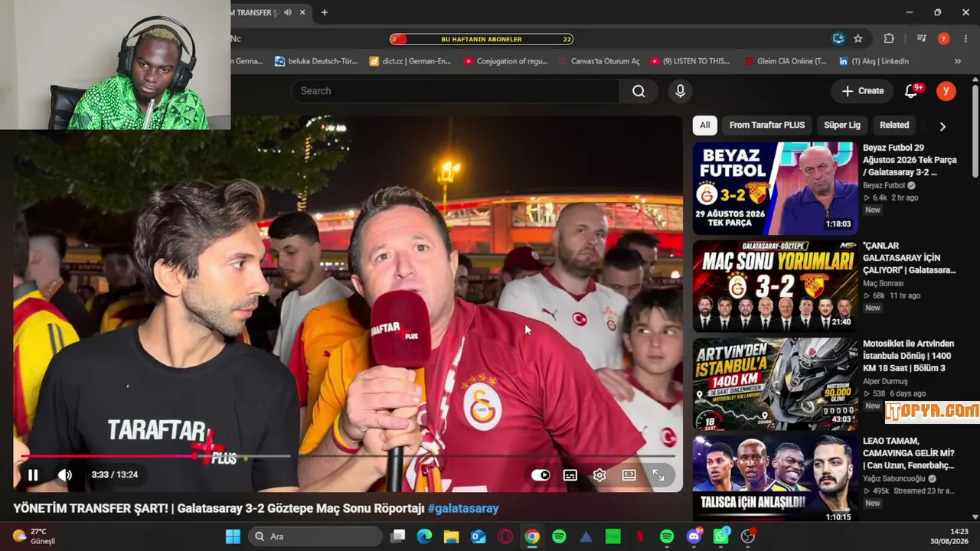Click the taskbar Ara search box

[x=315, y=536]
